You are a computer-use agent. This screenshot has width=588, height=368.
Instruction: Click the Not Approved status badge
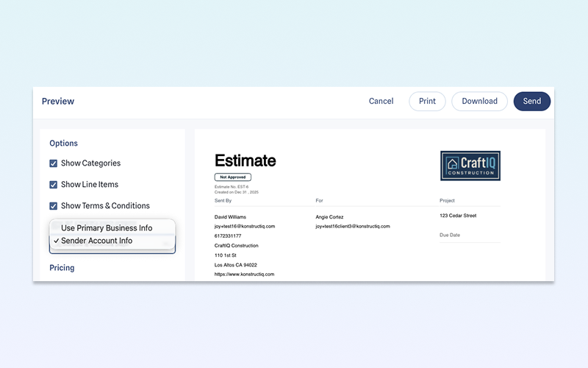233,177
